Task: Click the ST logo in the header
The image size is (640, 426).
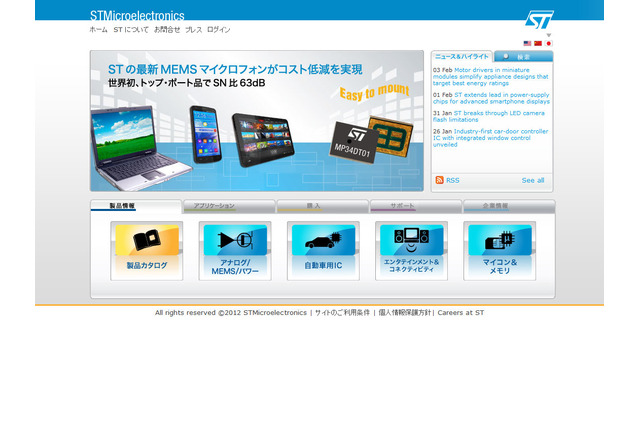Action: pyautogui.click(x=539, y=19)
